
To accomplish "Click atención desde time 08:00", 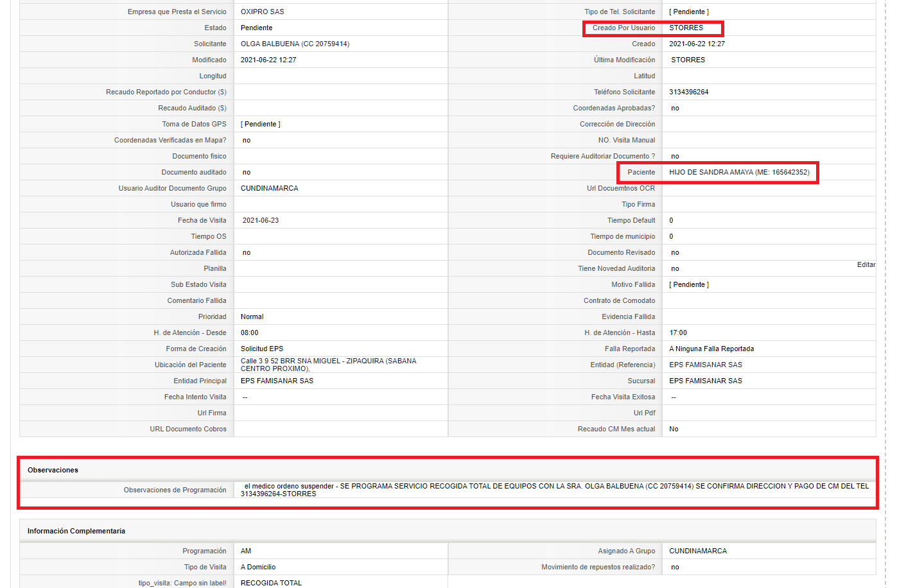I will pos(250,333).
